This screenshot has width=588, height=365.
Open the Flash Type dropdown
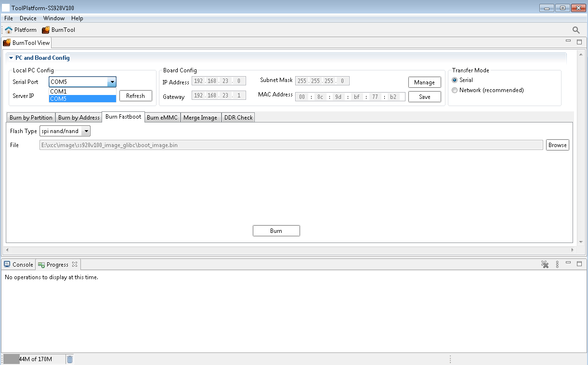[x=86, y=131]
